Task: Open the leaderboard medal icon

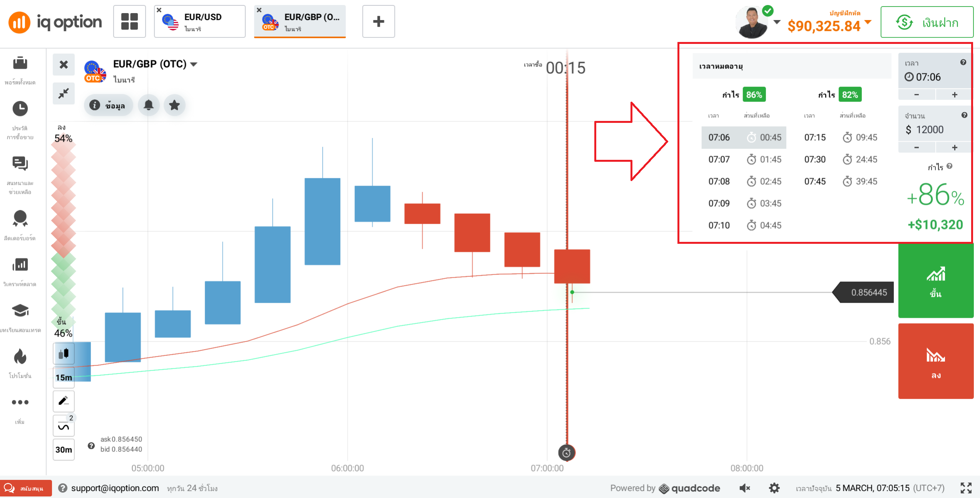Action: coord(20,218)
